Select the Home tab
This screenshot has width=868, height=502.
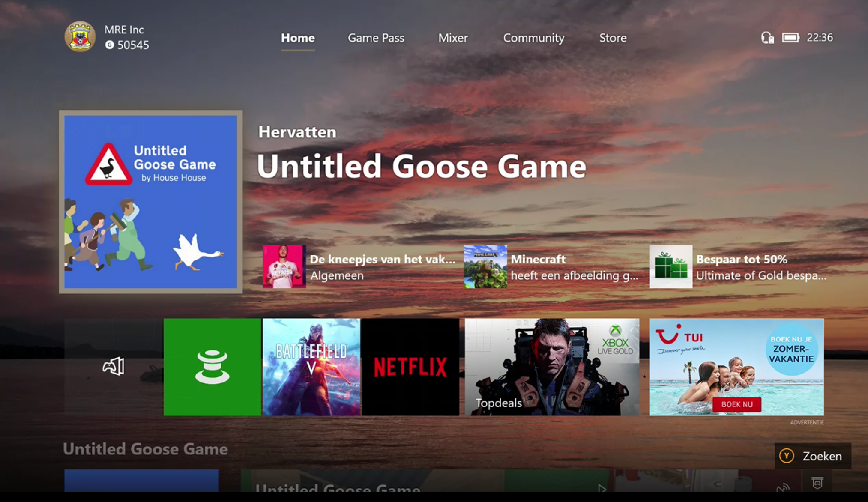pyautogui.click(x=298, y=38)
